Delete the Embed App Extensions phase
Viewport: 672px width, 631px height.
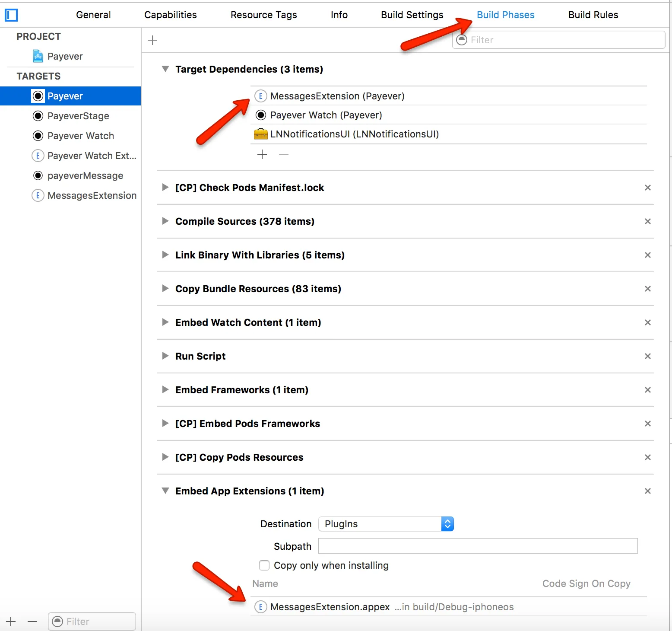click(x=648, y=491)
